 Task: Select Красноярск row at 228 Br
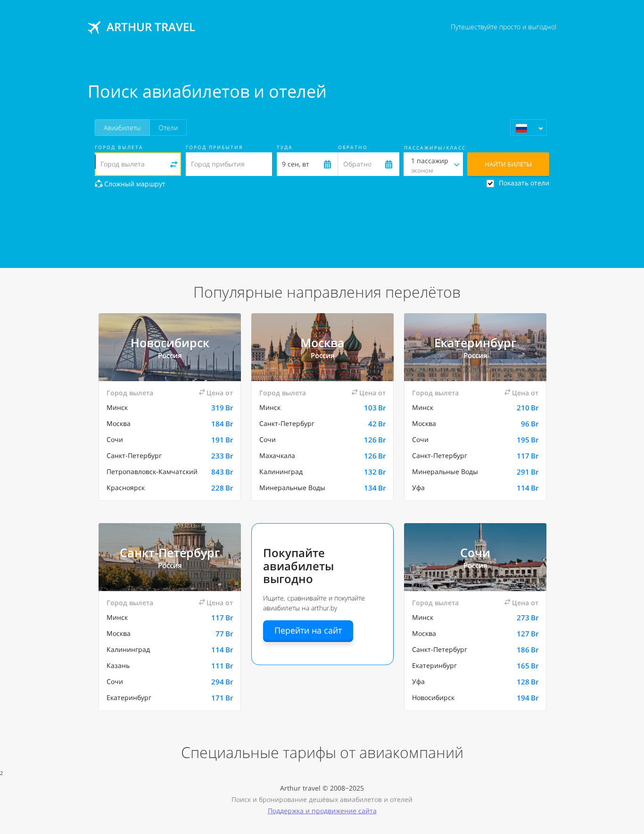click(x=170, y=488)
